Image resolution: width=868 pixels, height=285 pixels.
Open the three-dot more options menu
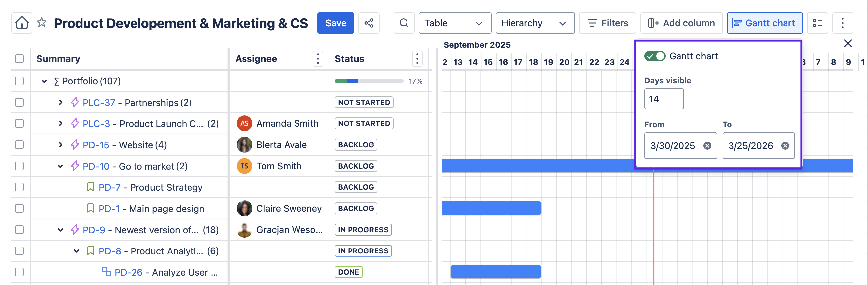point(842,23)
